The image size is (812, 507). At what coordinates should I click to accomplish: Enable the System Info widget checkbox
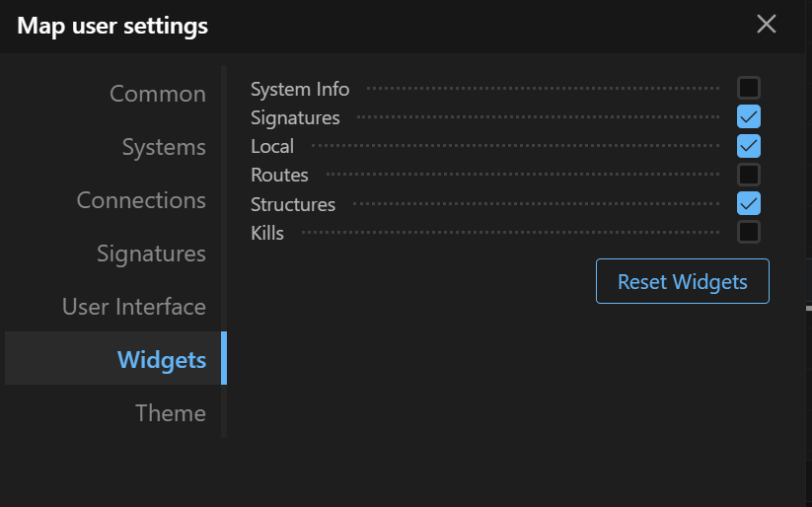[749, 89]
